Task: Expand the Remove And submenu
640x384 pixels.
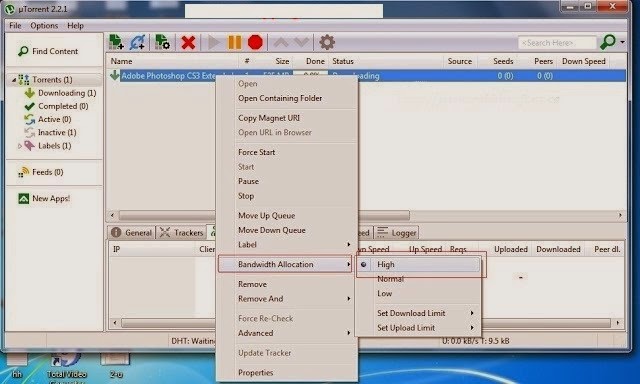Action: pyautogui.click(x=286, y=299)
